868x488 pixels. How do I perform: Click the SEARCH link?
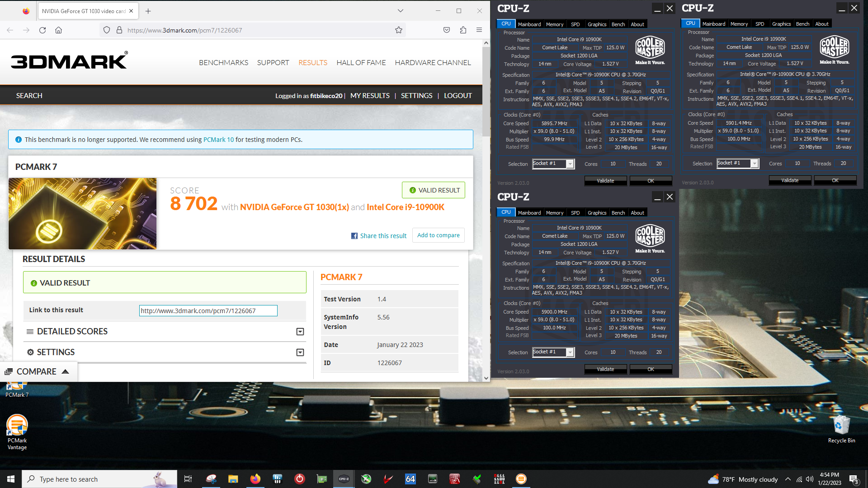point(29,96)
